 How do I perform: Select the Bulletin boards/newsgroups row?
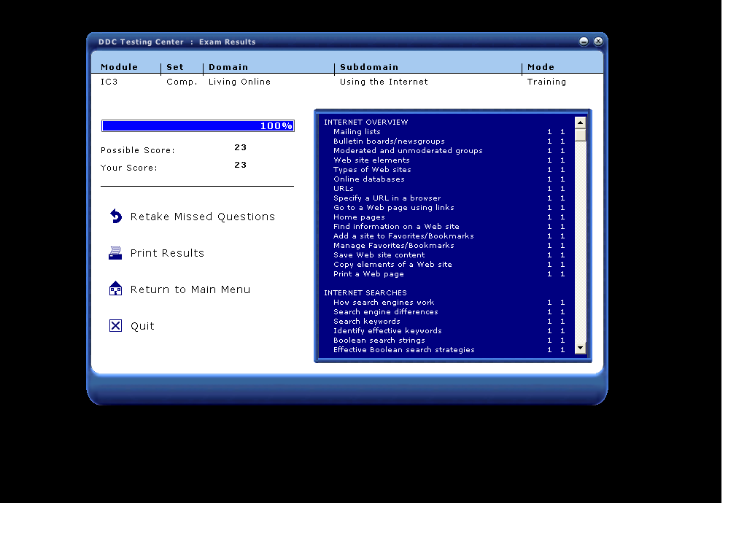(449, 141)
